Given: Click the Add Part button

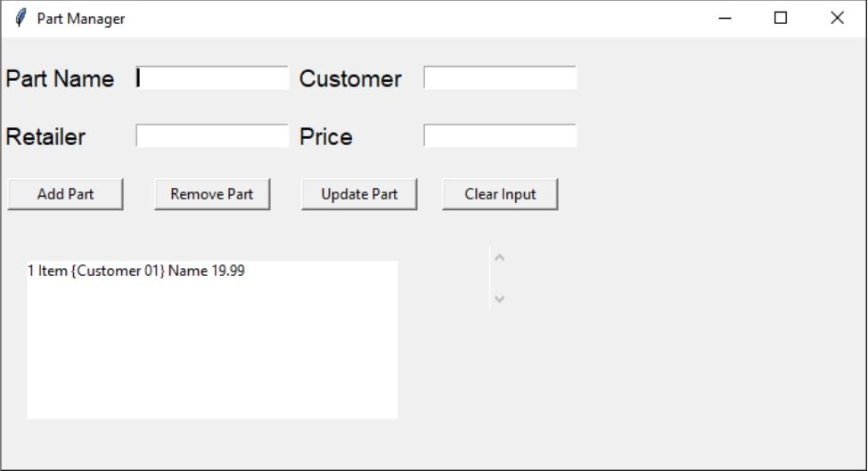Looking at the screenshot, I should coord(65,194).
